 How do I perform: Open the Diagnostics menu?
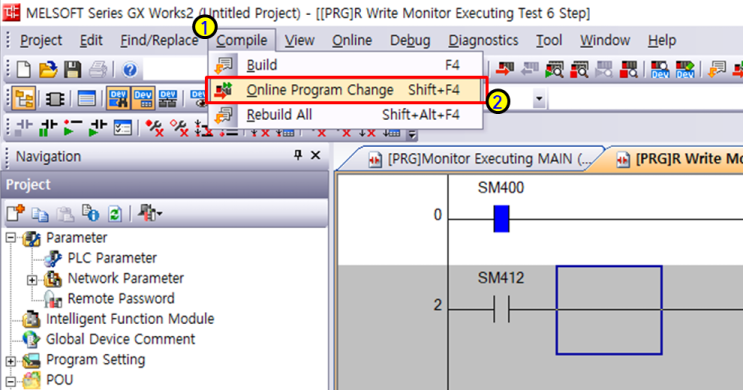point(483,40)
